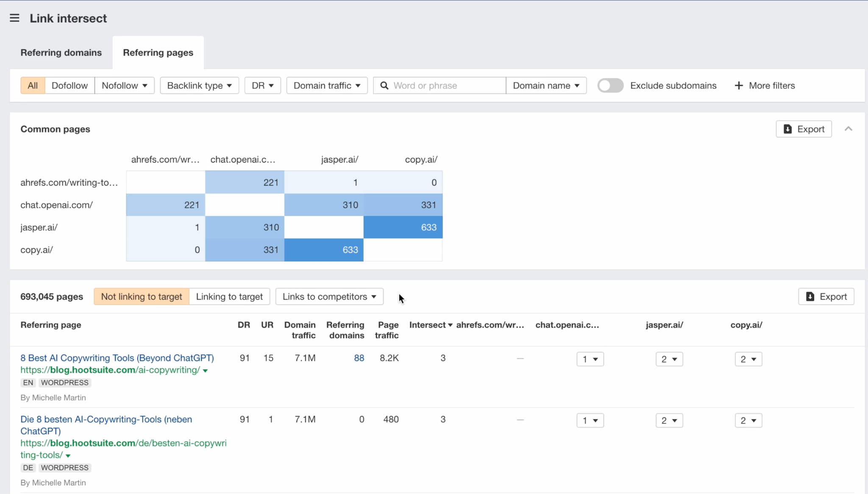Collapse the Common pages panel

tap(848, 129)
